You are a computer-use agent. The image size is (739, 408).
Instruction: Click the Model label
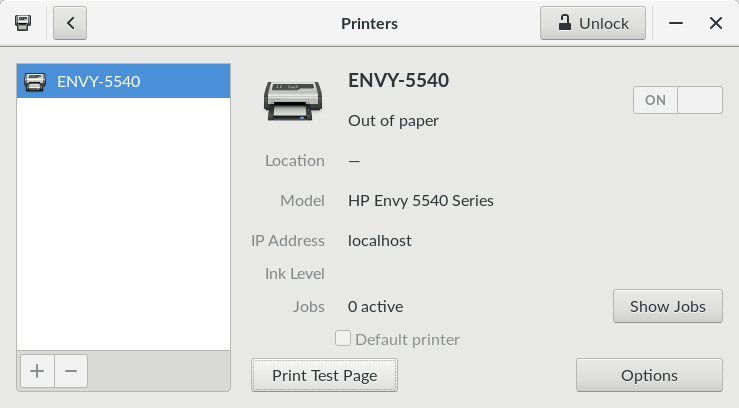tap(302, 201)
